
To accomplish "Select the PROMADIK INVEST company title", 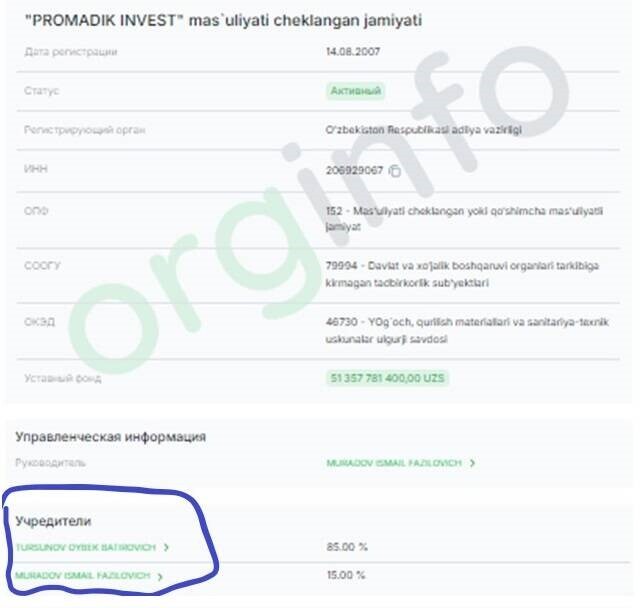I will coord(223,20).
